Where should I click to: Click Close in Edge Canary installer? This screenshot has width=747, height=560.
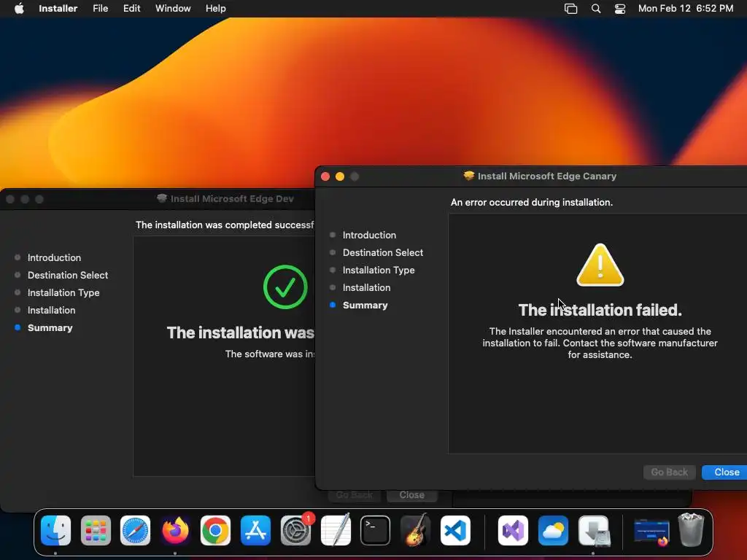pyautogui.click(x=726, y=472)
